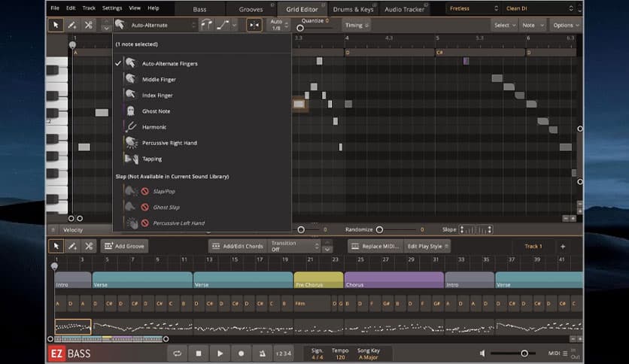
Task: Switch to the Drums & Keys tab
Action: [353, 9]
